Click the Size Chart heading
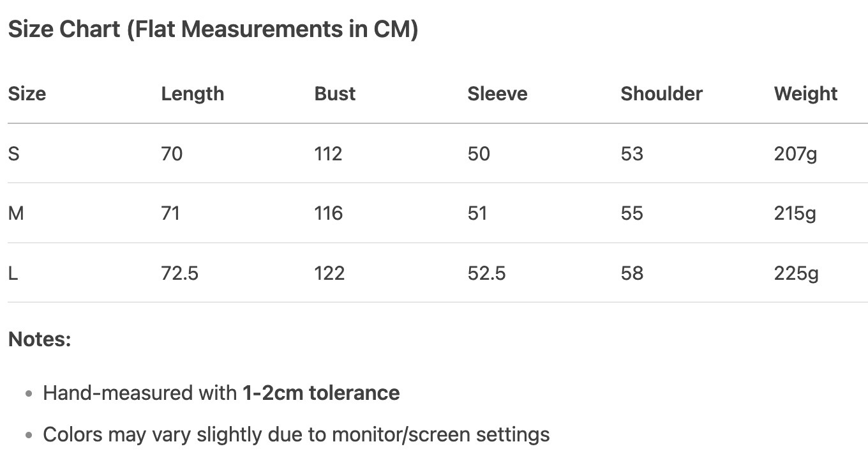Screen dimensions: 868x451 point(213,30)
